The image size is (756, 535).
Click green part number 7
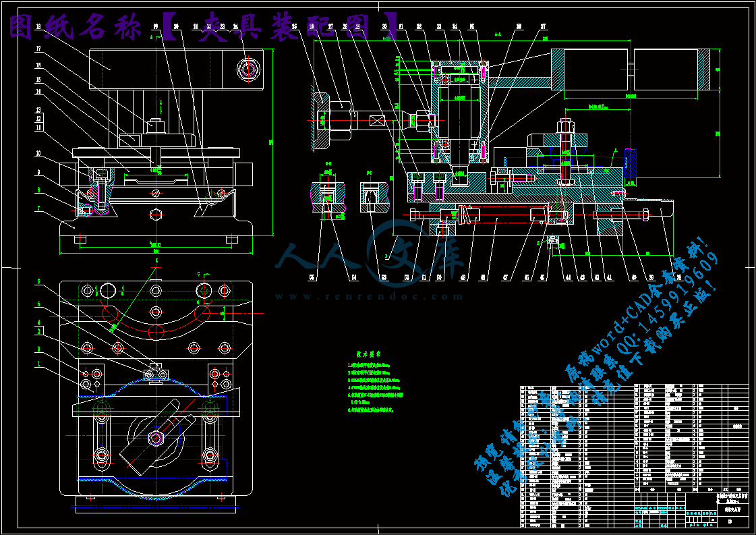coord(39,209)
